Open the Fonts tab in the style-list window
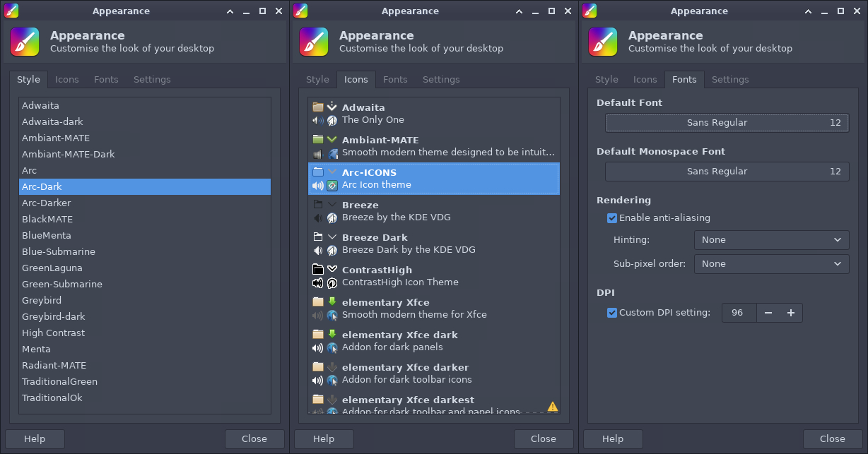The image size is (868, 454). point(106,80)
